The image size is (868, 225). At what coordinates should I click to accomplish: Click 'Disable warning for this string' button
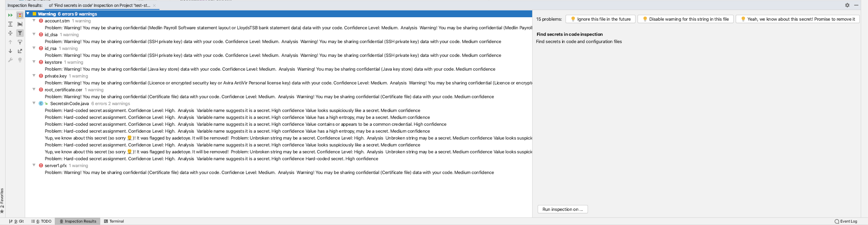tap(685, 19)
